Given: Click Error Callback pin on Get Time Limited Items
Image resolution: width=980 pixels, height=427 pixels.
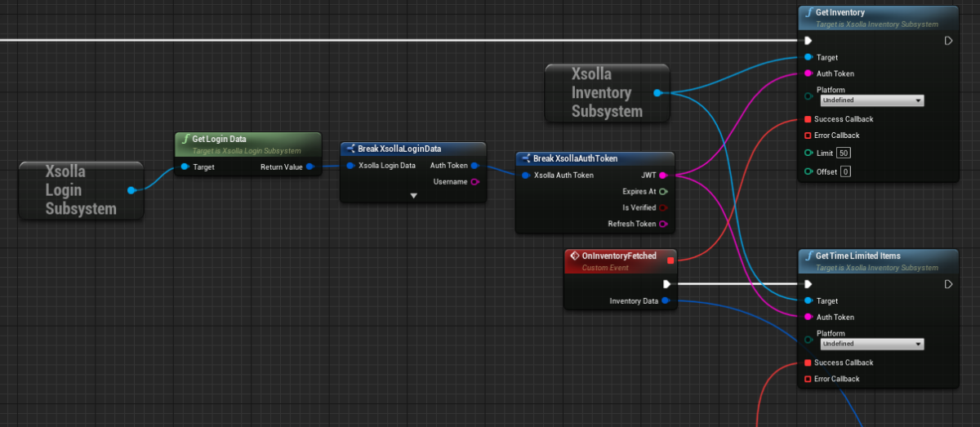Looking at the screenshot, I should click(x=808, y=379).
